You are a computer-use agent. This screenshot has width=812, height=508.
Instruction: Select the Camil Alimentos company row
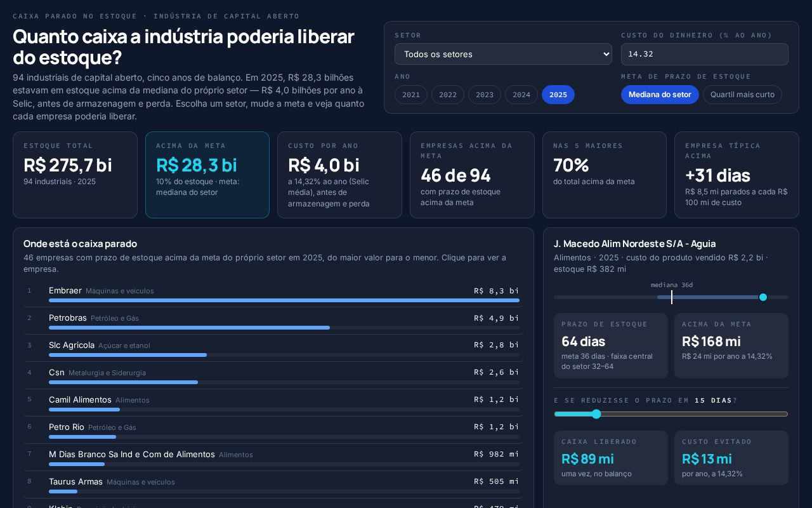tap(273, 403)
